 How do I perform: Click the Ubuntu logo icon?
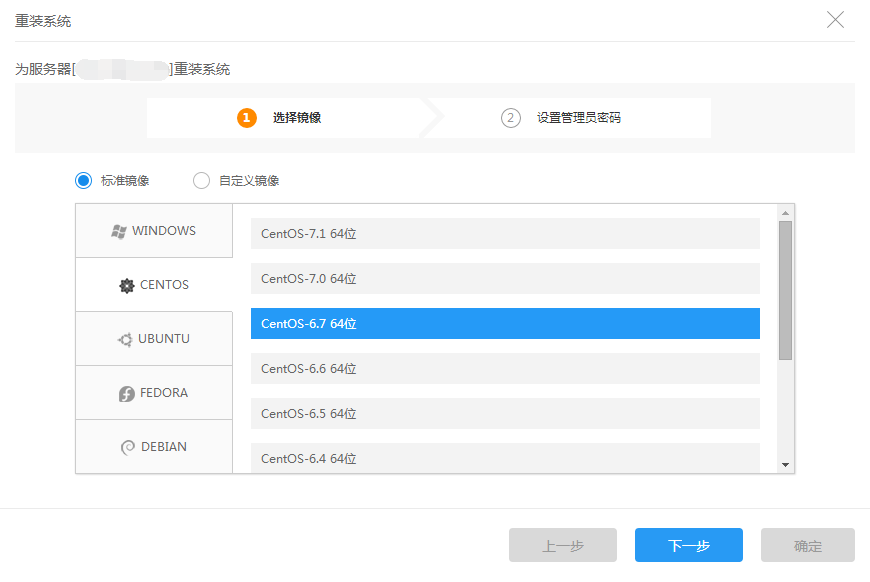click(125, 340)
